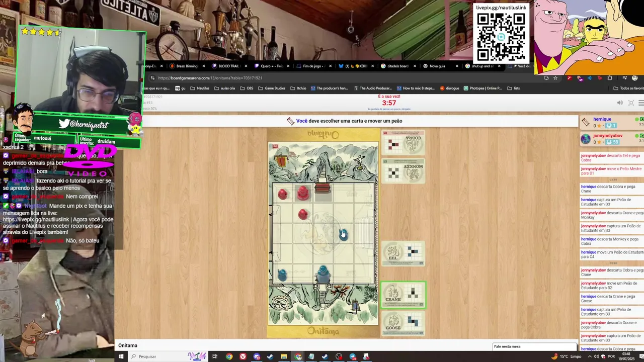Open The producer's handbook bookmark
This screenshot has width=644, height=362.
tap(329, 88)
